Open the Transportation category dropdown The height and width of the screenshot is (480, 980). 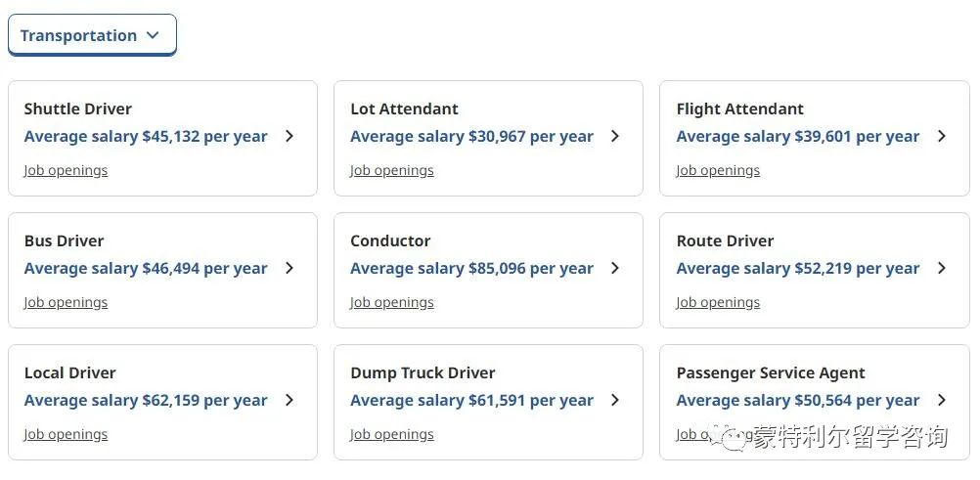(x=92, y=35)
